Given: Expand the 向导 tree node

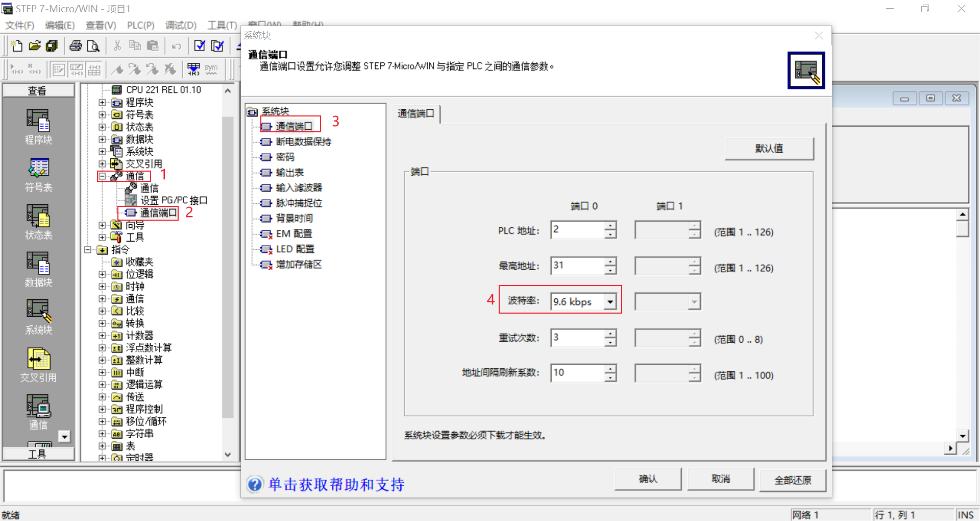Looking at the screenshot, I should click(x=101, y=225).
